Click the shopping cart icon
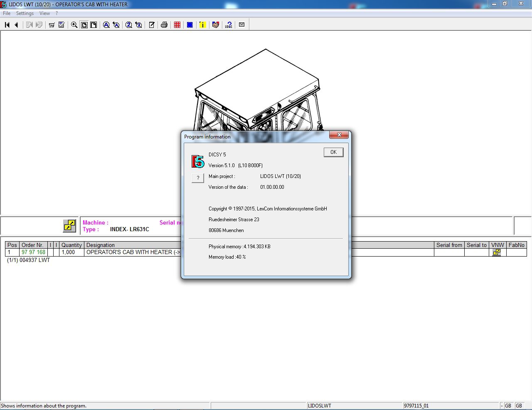 click(52, 25)
